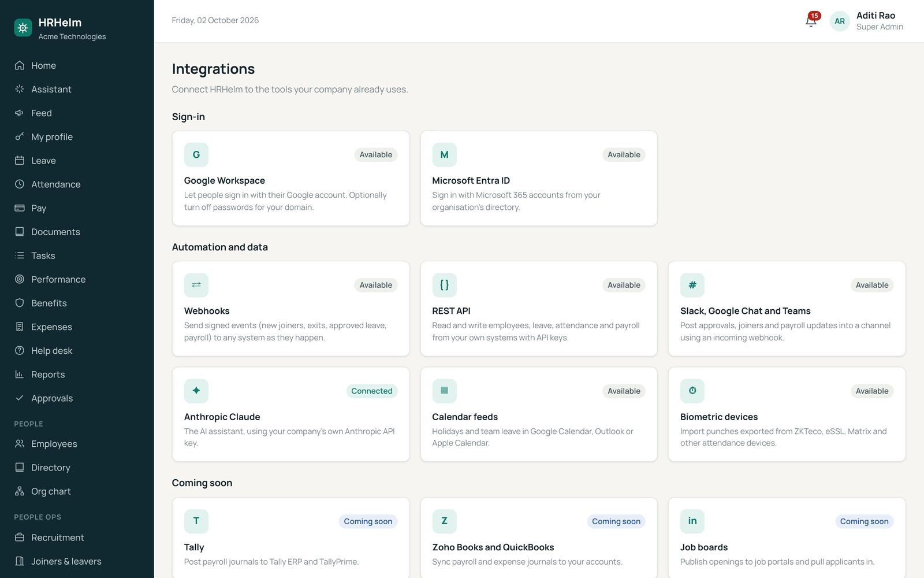
Task: Click the Zoho Books Z icon
Action: pos(445,521)
